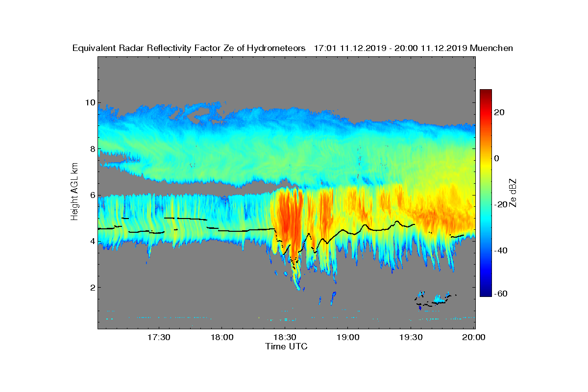The height and width of the screenshot is (392, 588).
Task: Click the colorbar value label 20
Action: pyautogui.click(x=500, y=112)
